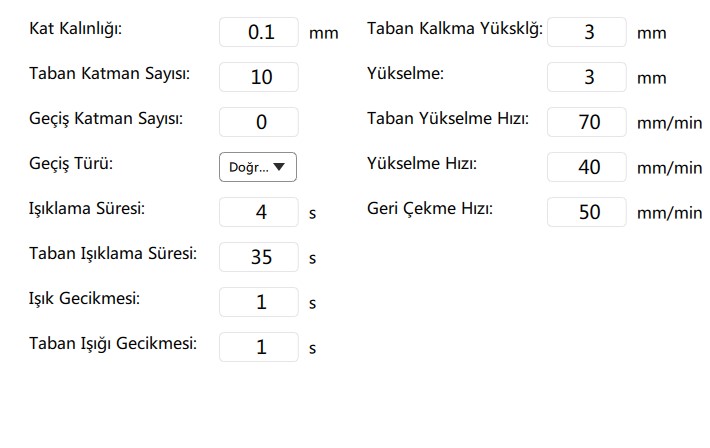Screen dimensions: 710x448
Task: Click the Geri Çekme Hızı field
Action: (x=587, y=212)
